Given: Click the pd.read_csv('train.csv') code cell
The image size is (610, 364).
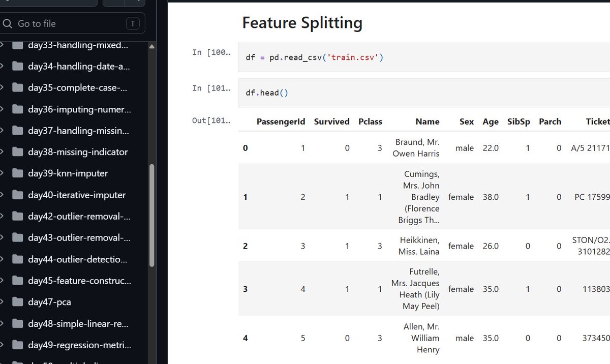Looking at the screenshot, I should 424,57.
